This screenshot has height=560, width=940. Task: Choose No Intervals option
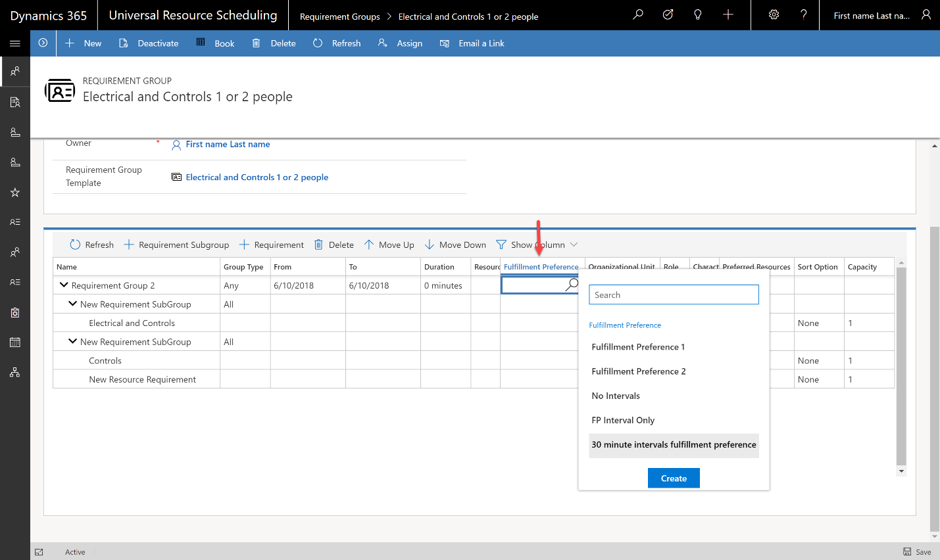[x=674, y=396]
